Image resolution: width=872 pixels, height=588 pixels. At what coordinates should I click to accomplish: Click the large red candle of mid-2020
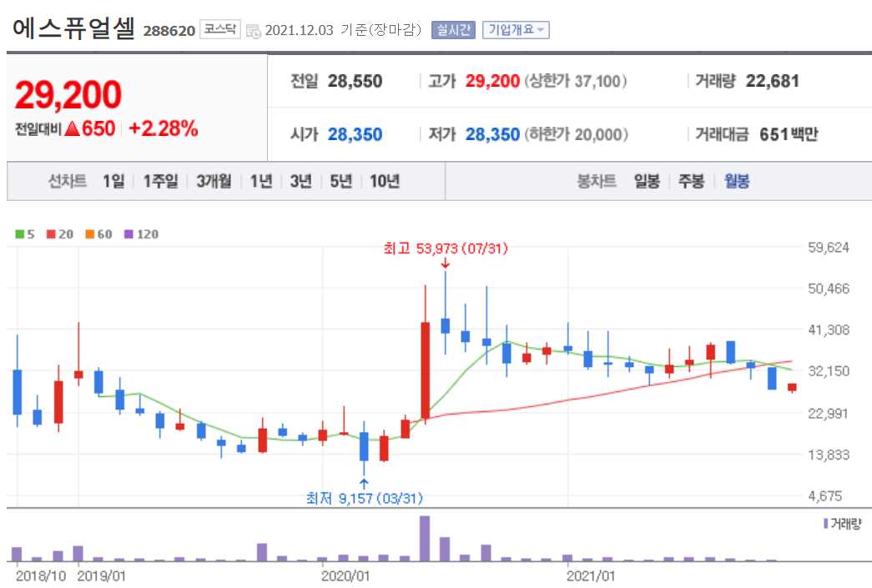tap(425, 370)
